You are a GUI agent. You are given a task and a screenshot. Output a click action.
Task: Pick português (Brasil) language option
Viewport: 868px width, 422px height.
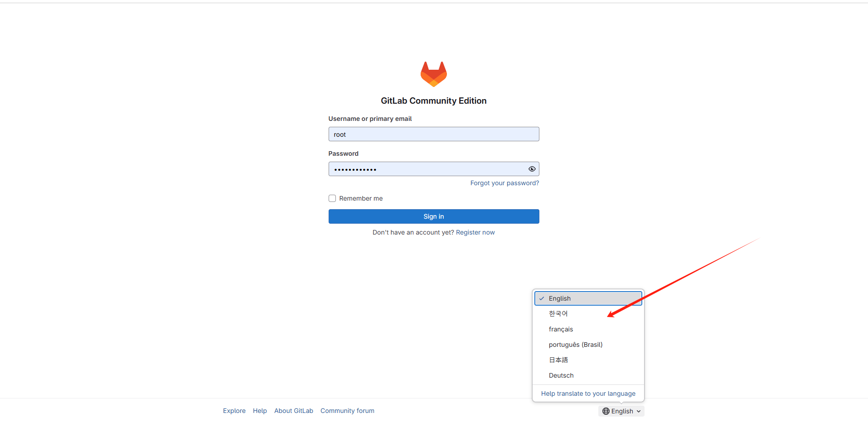pos(588,345)
